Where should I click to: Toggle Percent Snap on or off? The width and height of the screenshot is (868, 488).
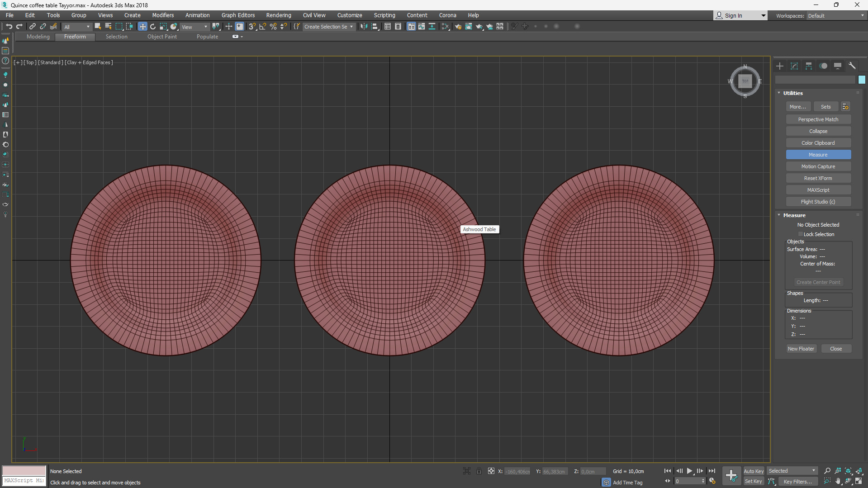tap(273, 27)
